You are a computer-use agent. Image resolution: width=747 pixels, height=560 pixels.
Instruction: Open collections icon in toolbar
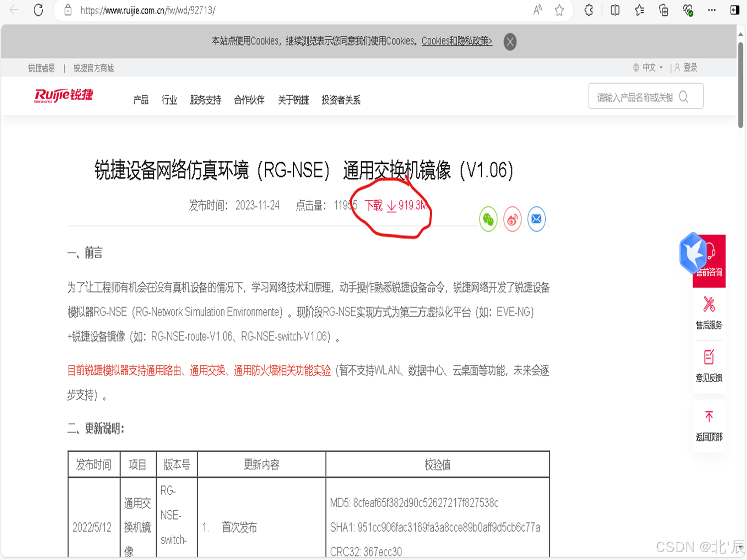[x=664, y=10]
